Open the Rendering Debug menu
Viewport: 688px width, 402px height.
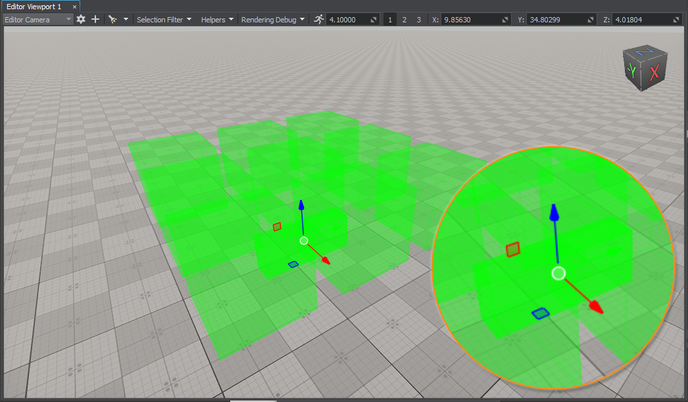tap(273, 19)
